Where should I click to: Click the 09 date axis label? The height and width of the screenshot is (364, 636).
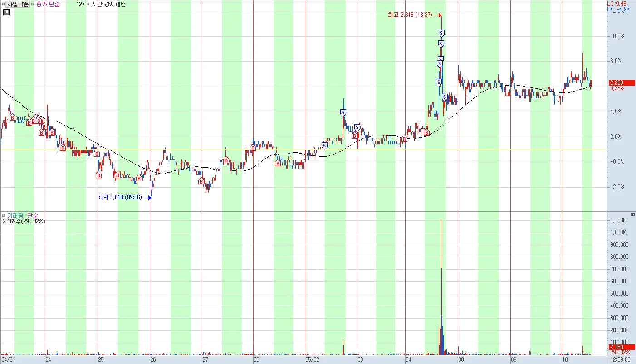pyautogui.click(x=514, y=359)
